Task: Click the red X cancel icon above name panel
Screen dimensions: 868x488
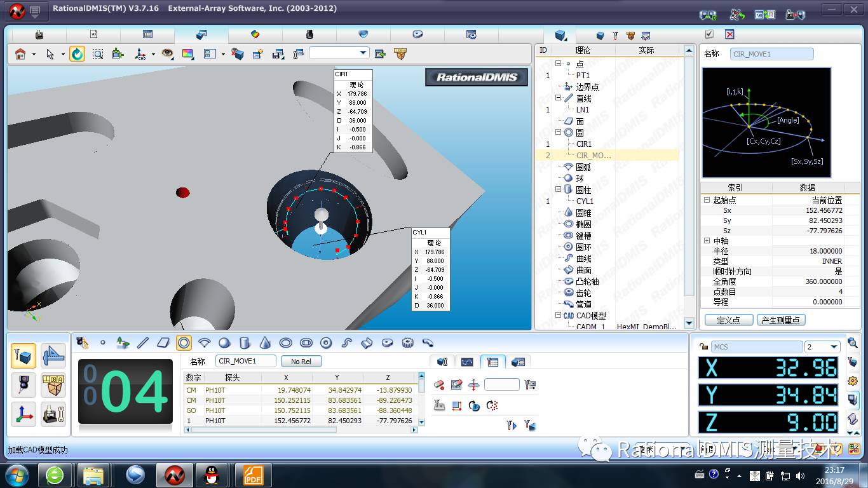Action: tap(729, 34)
